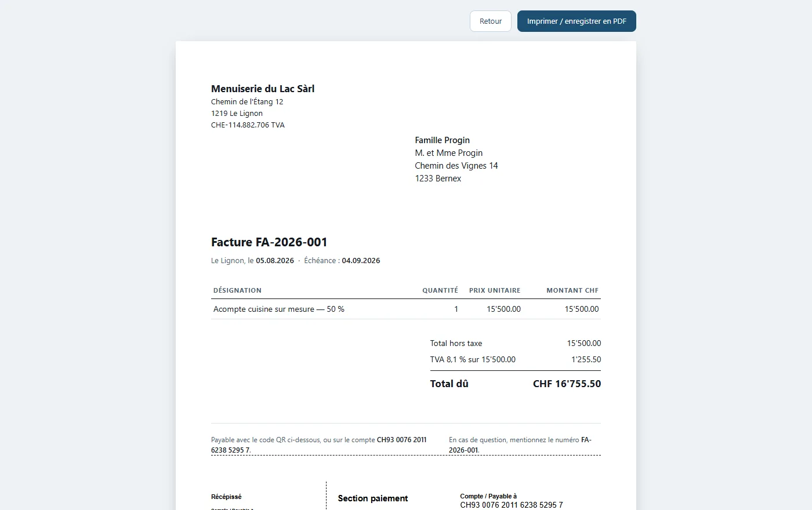812x510 pixels.
Task: Click the note En cas de question
Action: (520, 445)
